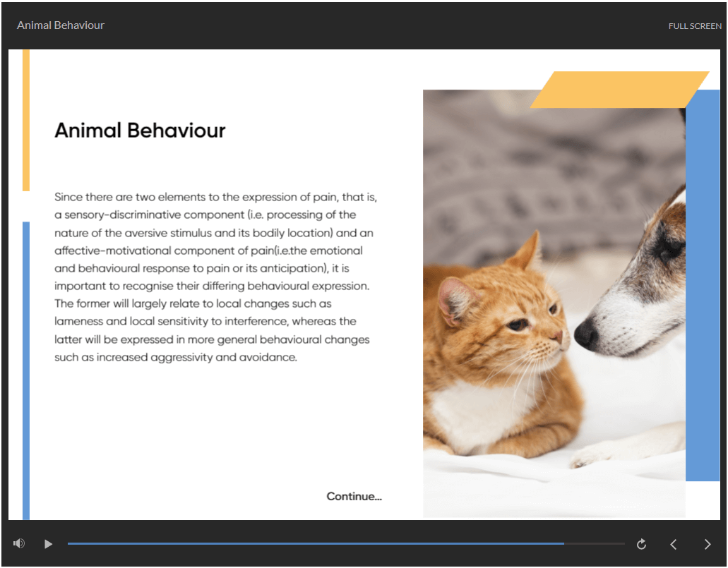This screenshot has height=568, width=728.
Task: Click the yellow vertical accent bar on left
Action: [26, 120]
